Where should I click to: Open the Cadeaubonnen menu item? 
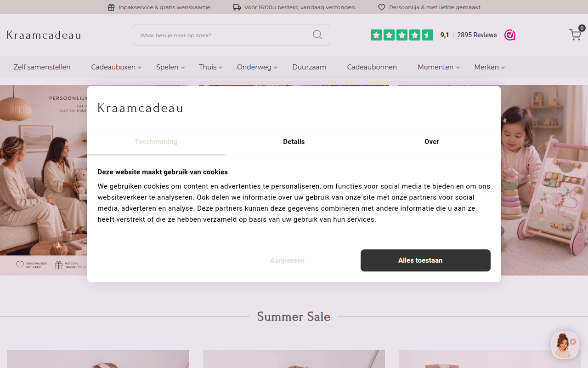372,67
